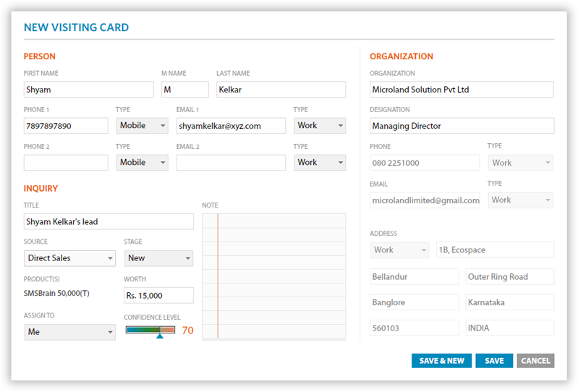
Task: Click the Confidence Level slider bar
Action: point(150,330)
